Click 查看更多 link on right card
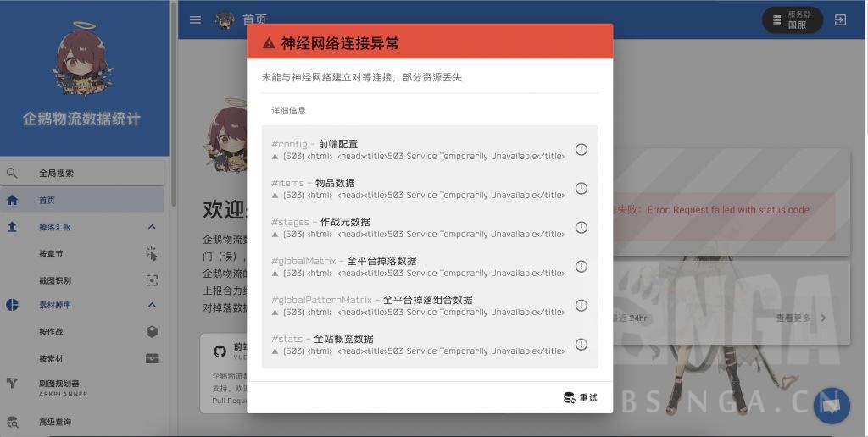 point(793,318)
